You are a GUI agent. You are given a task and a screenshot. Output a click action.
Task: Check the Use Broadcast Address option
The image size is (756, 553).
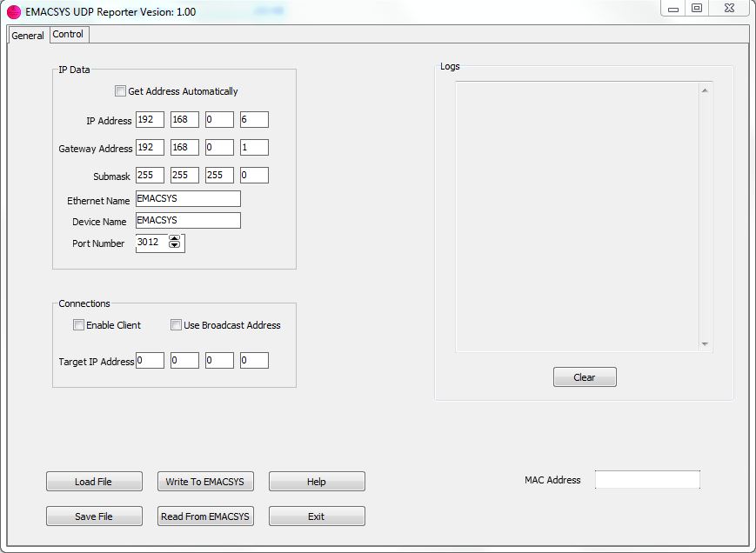click(177, 325)
